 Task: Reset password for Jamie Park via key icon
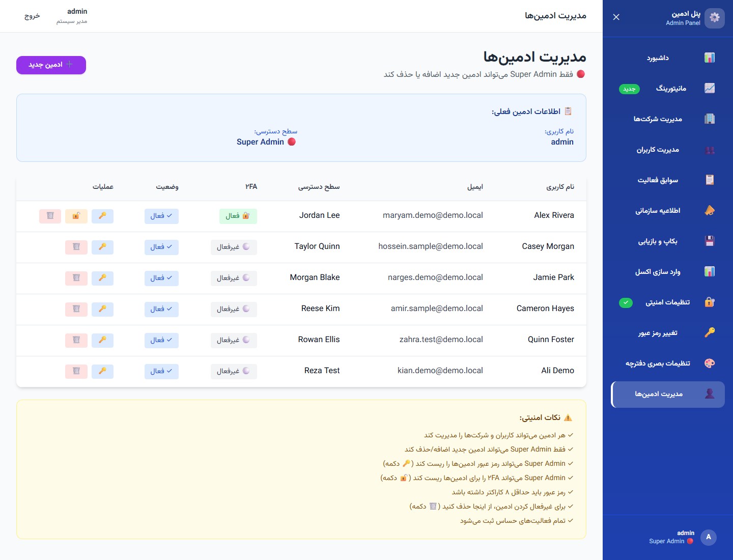(x=102, y=278)
